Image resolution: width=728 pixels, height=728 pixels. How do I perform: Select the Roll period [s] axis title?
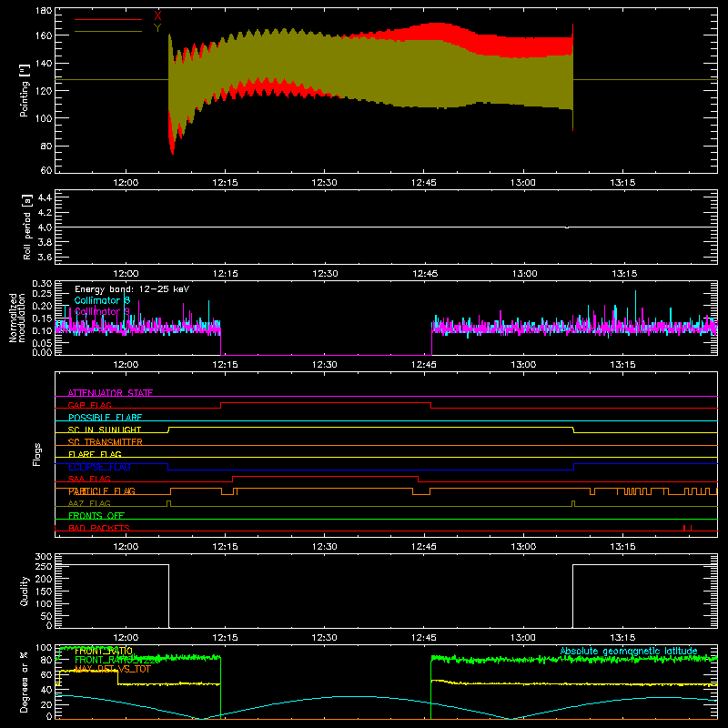(x=27, y=227)
